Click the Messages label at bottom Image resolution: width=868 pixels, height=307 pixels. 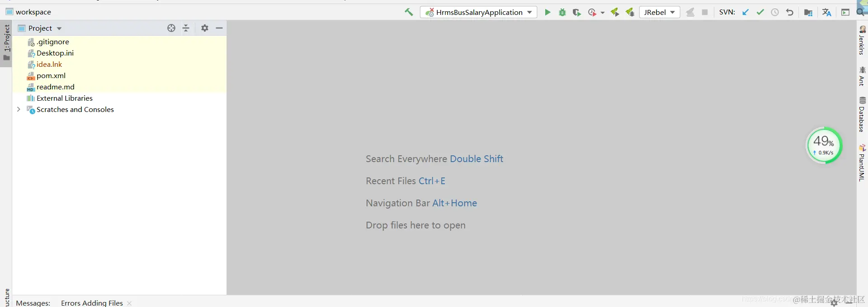(x=33, y=303)
